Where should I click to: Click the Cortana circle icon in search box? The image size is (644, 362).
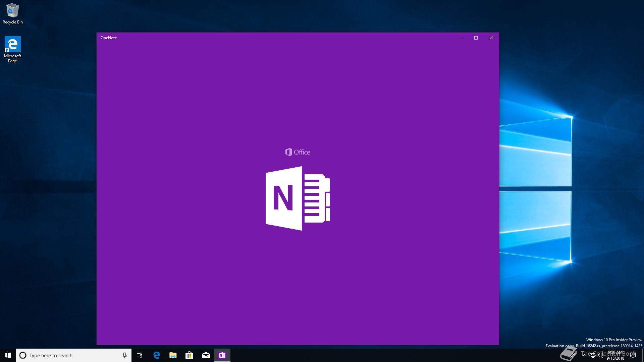(23, 355)
